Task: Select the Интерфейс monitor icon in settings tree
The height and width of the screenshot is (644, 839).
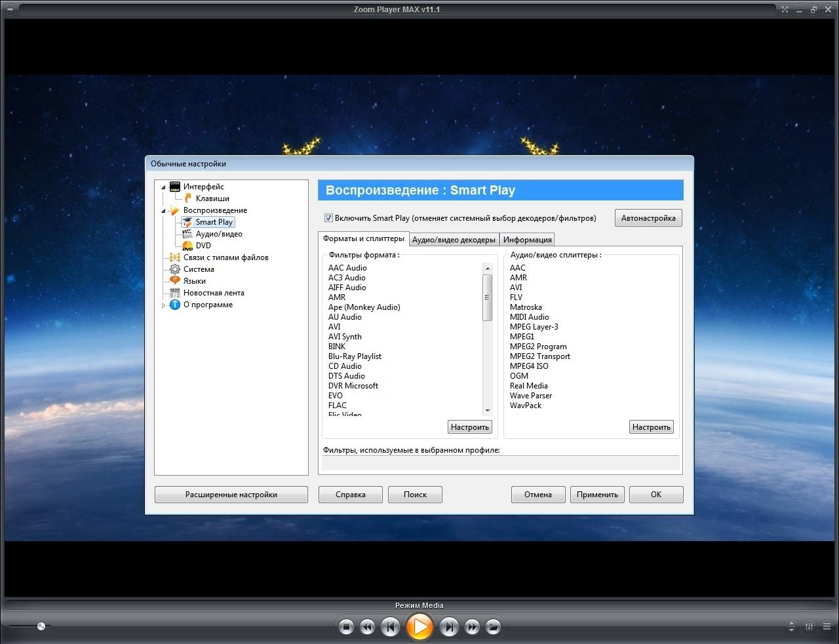Action: point(175,187)
